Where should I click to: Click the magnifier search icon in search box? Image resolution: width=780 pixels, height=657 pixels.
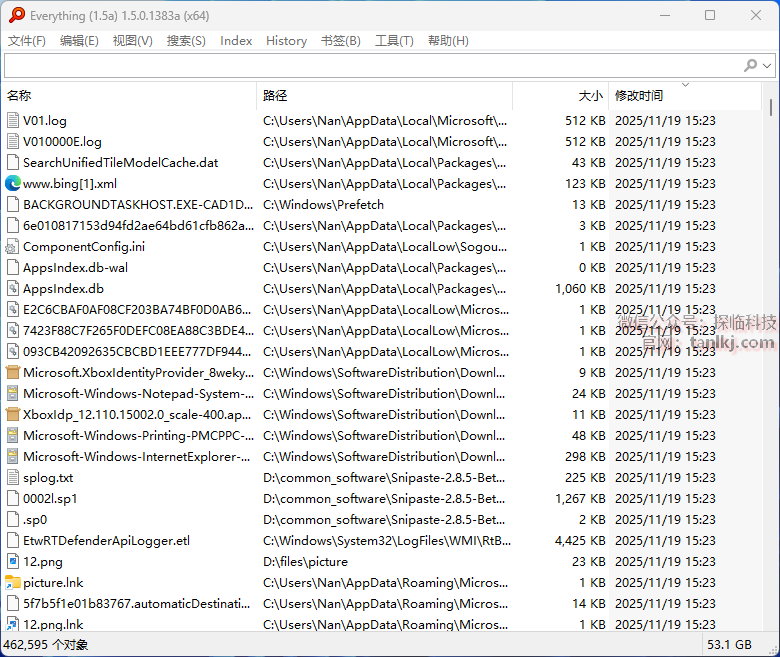(x=750, y=65)
